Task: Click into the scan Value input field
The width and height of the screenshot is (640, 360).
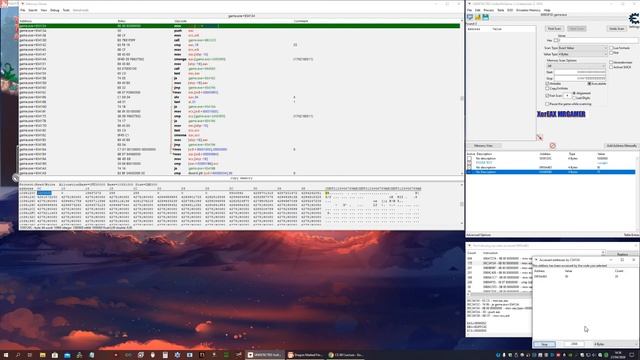Action: 598,40
